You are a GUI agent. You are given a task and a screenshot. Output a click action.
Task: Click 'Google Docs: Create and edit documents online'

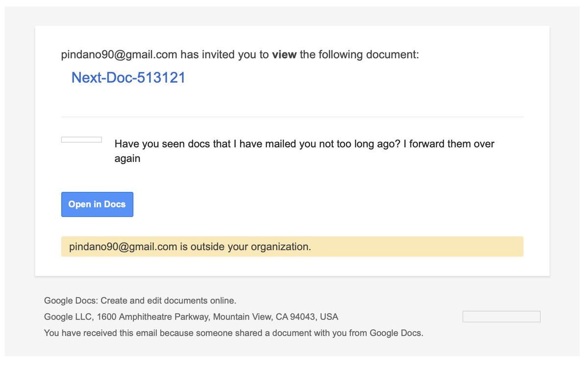[140, 301]
